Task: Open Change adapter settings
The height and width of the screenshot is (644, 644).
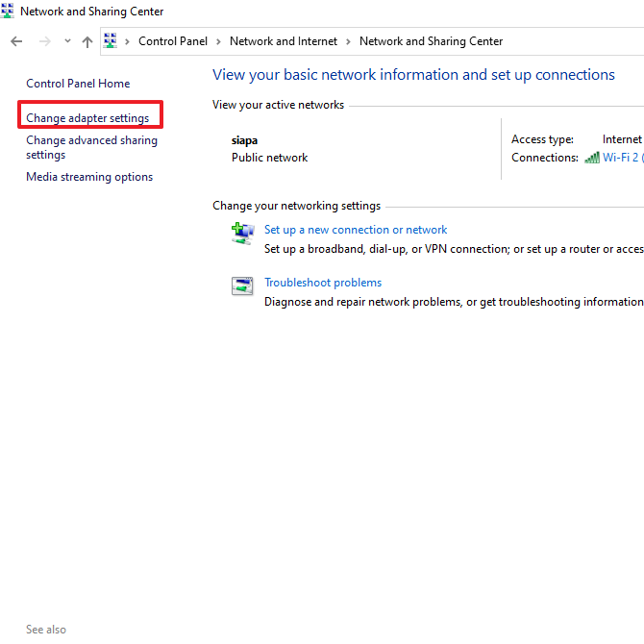Action: [87, 118]
